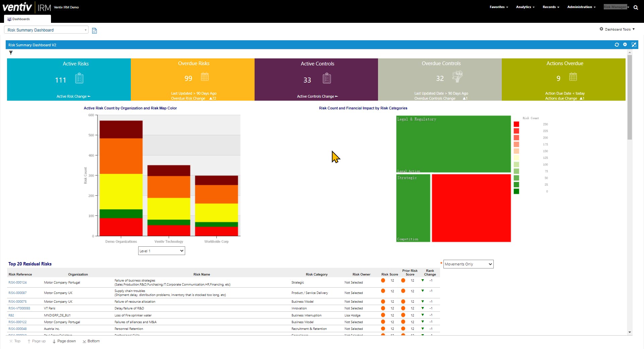This screenshot has width=644, height=349.
Task: Open the Risk Summary Dashboard dropdown
Action: click(46, 30)
